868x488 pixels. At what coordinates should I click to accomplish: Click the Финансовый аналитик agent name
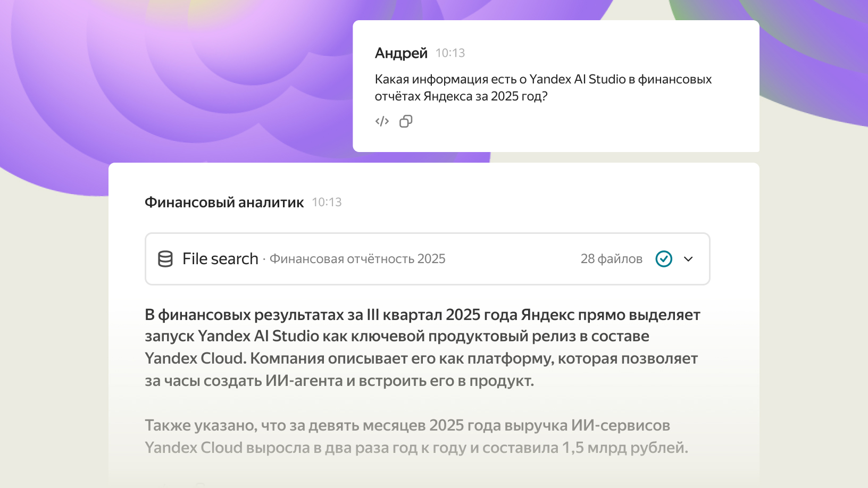[224, 202]
